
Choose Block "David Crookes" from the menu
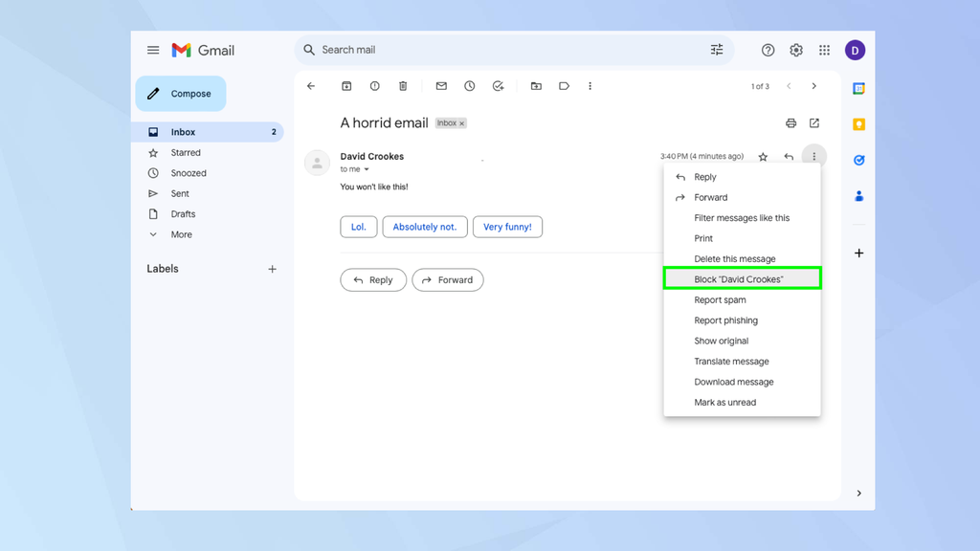click(742, 278)
